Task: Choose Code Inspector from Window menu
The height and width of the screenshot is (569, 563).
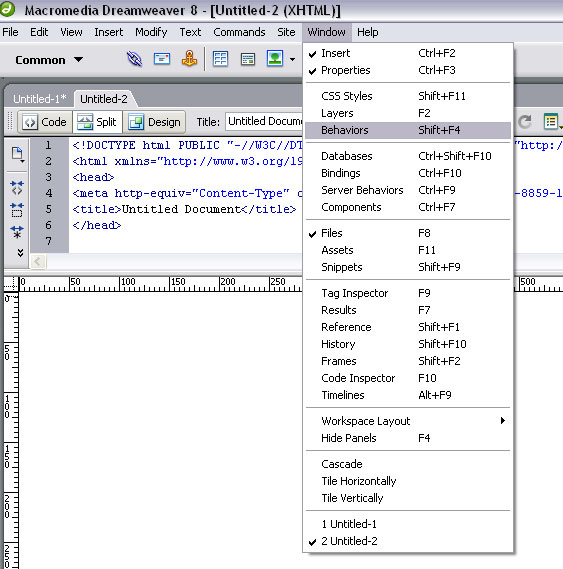Action: click(x=408, y=378)
